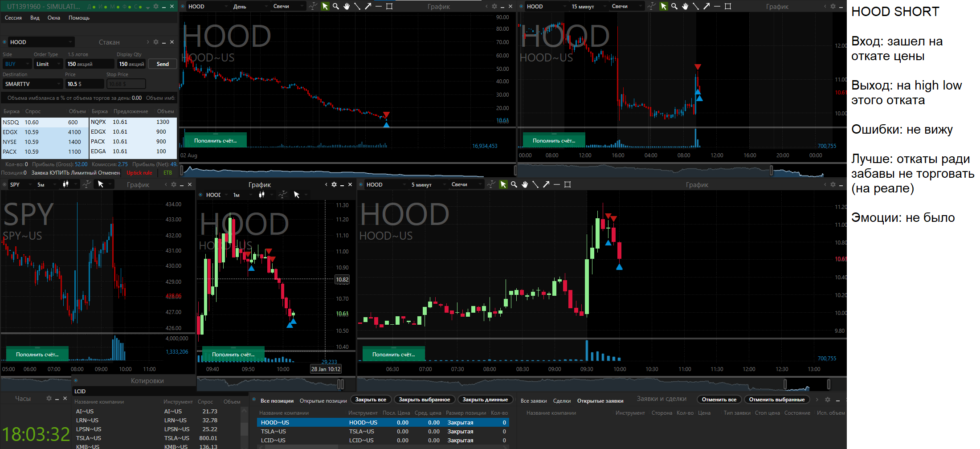This screenshot has width=980, height=449.
Task: Toggle link indicator in HOOD 15-minute chart header
Action: coord(522,6)
